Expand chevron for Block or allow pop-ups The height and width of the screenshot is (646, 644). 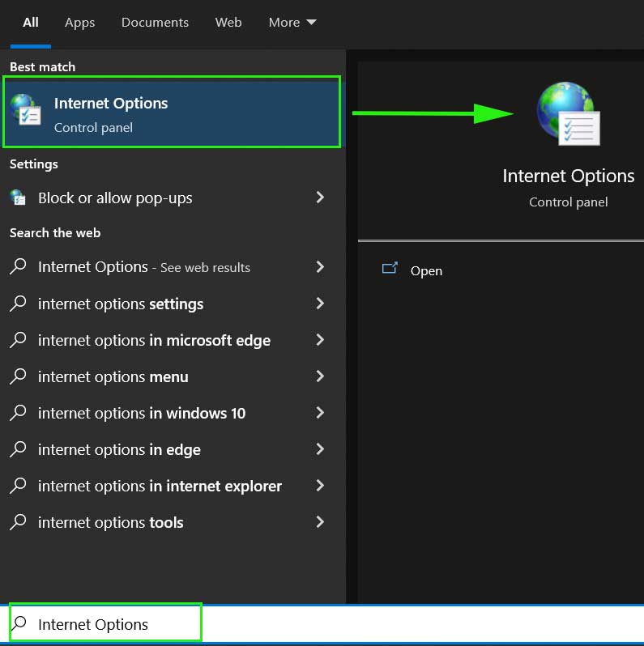click(x=319, y=198)
